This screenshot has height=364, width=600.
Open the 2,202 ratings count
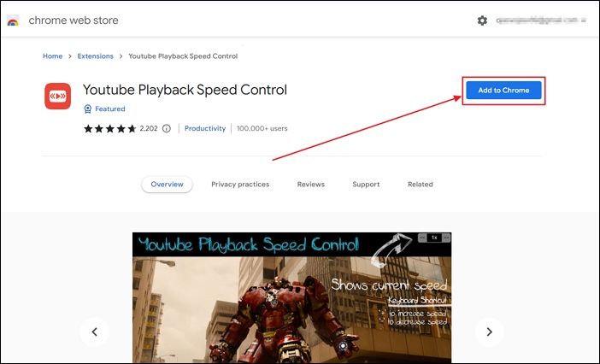point(148,129)
